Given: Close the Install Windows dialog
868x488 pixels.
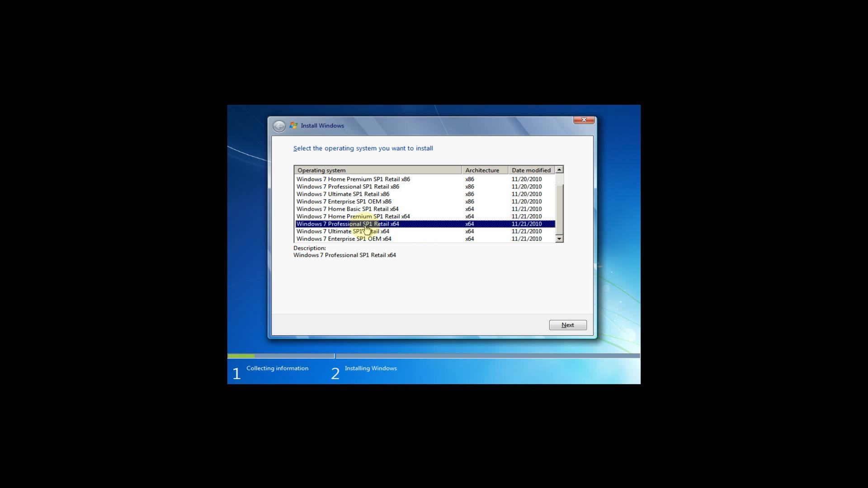Looking at the screenshot, I should pyautogui.click(x=584, y=120).
